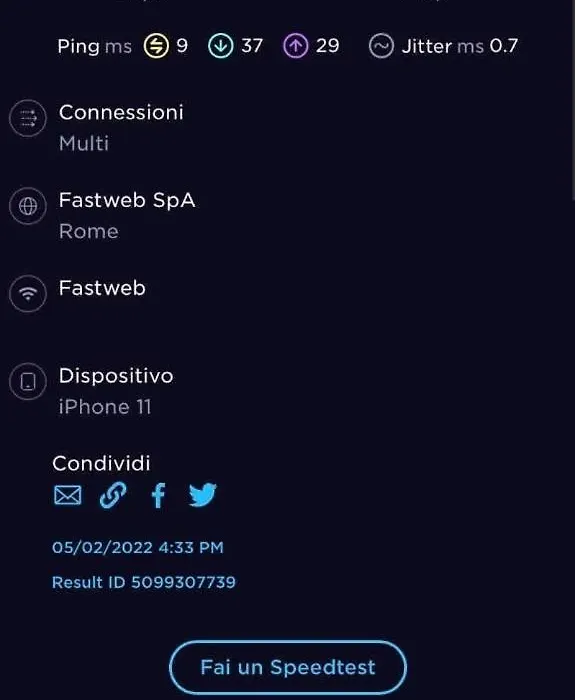Click the Dispositivo phone icon
The width and height of the screenshot is (575, 700).
click(28, 382)
